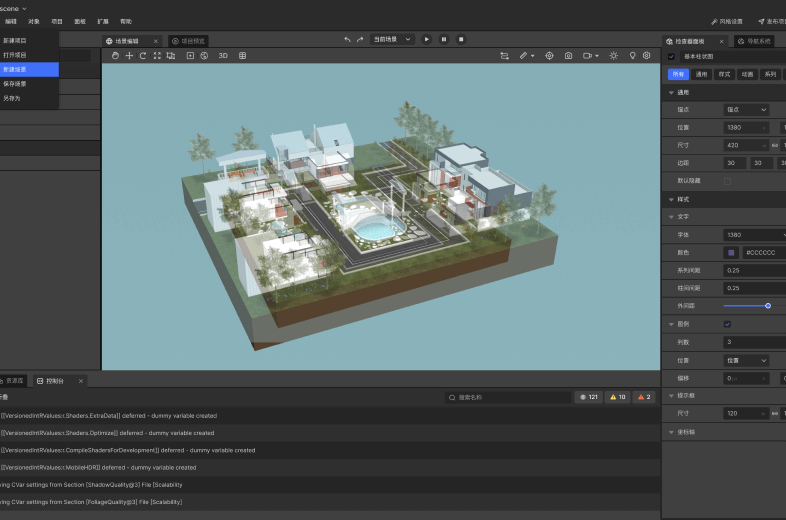Screen dimensions: 786x520
Task: Click the 风格设置 button
Action: [x=726, y=21]
